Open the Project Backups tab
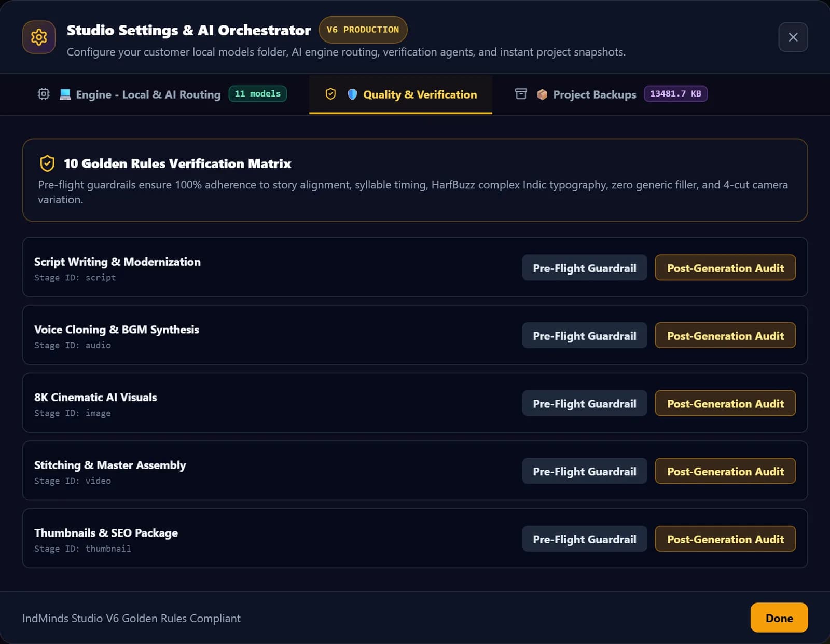 [611, 94]
